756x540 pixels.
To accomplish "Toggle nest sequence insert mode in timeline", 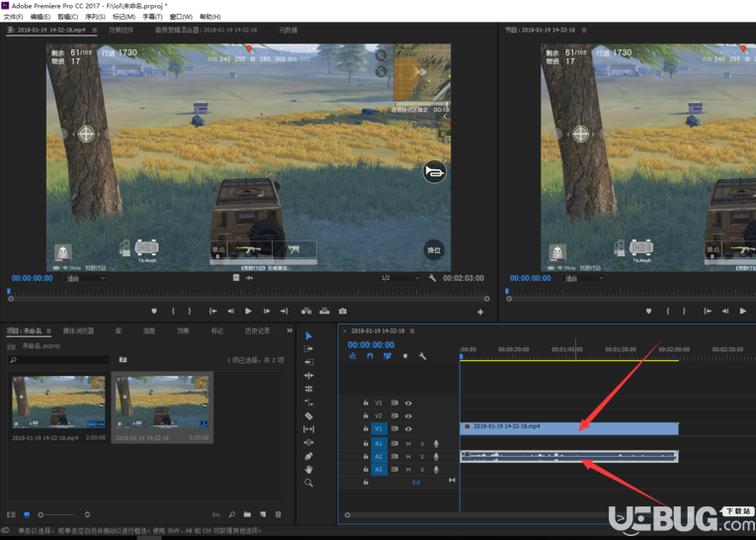I will (353, 356).
